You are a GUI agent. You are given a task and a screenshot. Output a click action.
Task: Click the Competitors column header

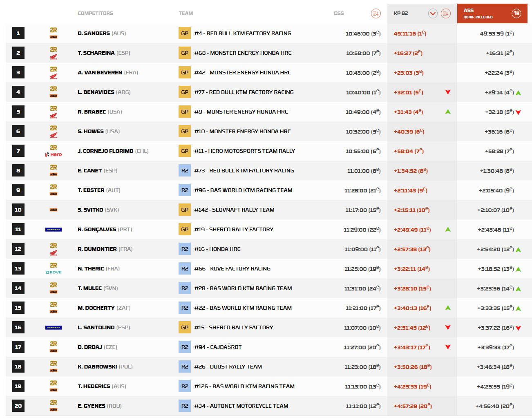(95, 13)
